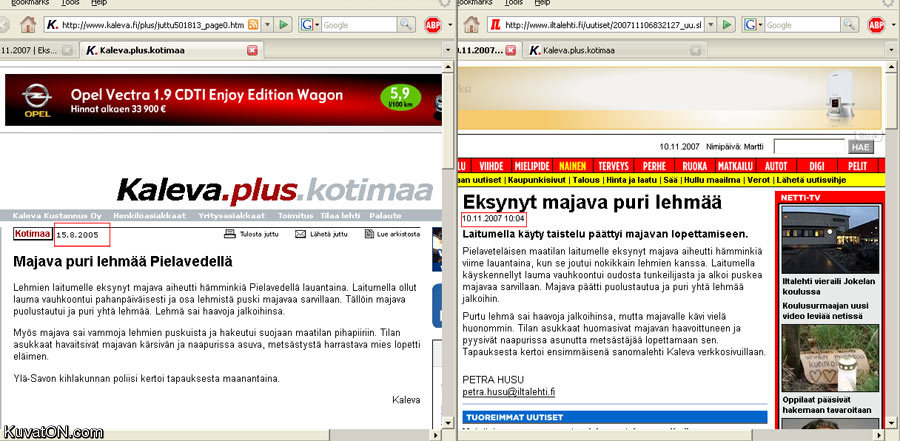Click Kaleva URL address field

(x=153, y=25)
